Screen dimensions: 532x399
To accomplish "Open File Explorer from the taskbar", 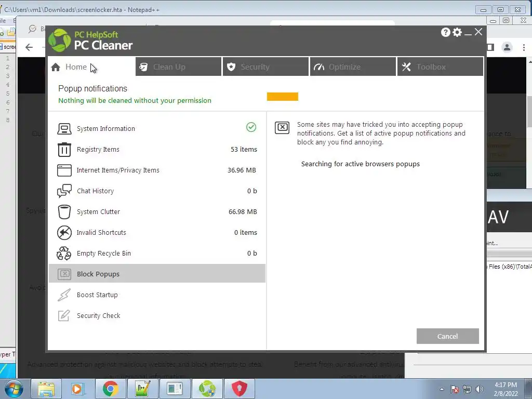I will tap(46, 389).
